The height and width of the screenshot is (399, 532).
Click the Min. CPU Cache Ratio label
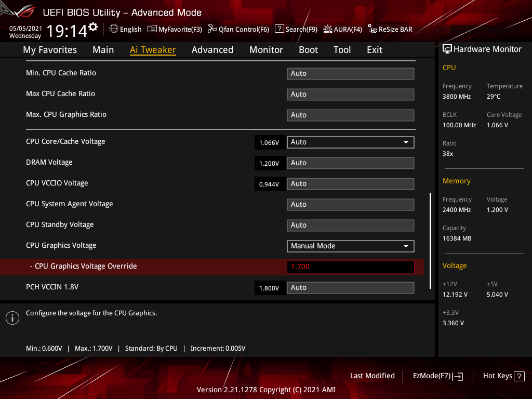[x=61, y=73]
